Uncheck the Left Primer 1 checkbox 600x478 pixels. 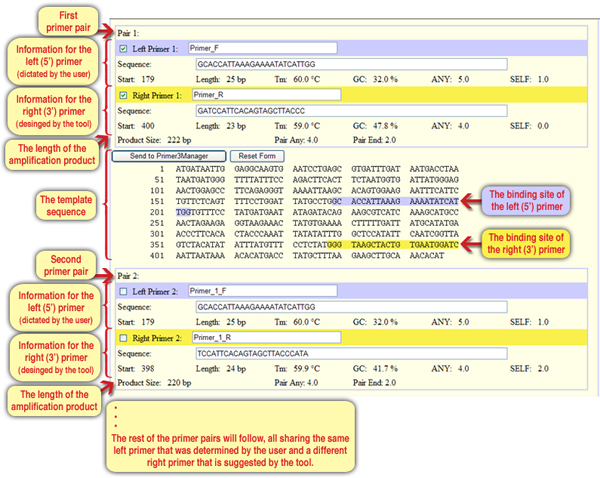[122, 47]
